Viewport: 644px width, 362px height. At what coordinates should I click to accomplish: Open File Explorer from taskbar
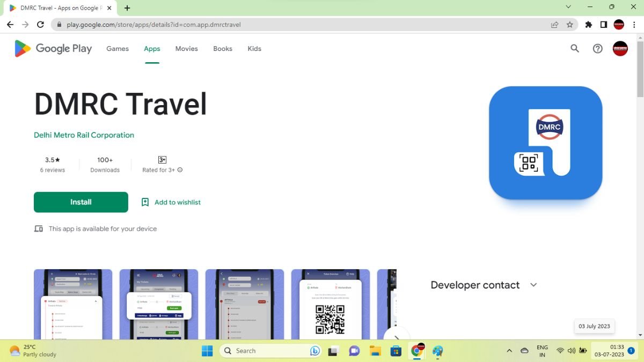[375, 351]
